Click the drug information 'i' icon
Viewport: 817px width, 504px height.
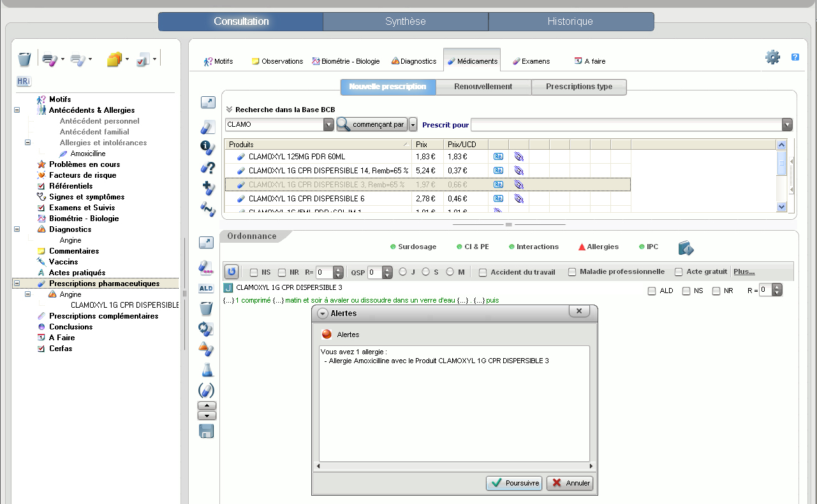(x=207, y=147)
